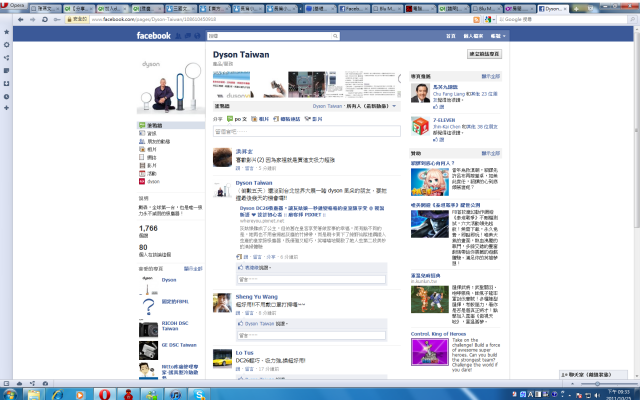Click the wall post text field
Image resolution: width=640 pixels, height=400 pixels.
[x=307, y=131]
